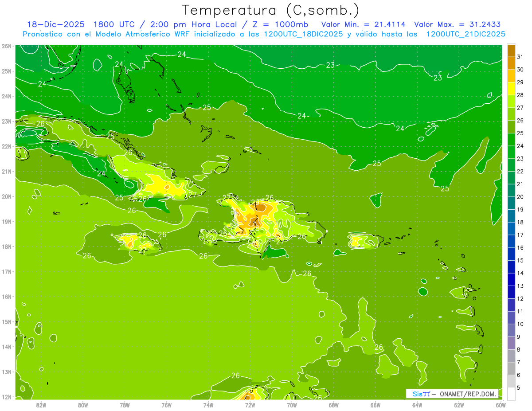Click the '70W' longitude axis label

pyautogui.click(x=292, y=405)
